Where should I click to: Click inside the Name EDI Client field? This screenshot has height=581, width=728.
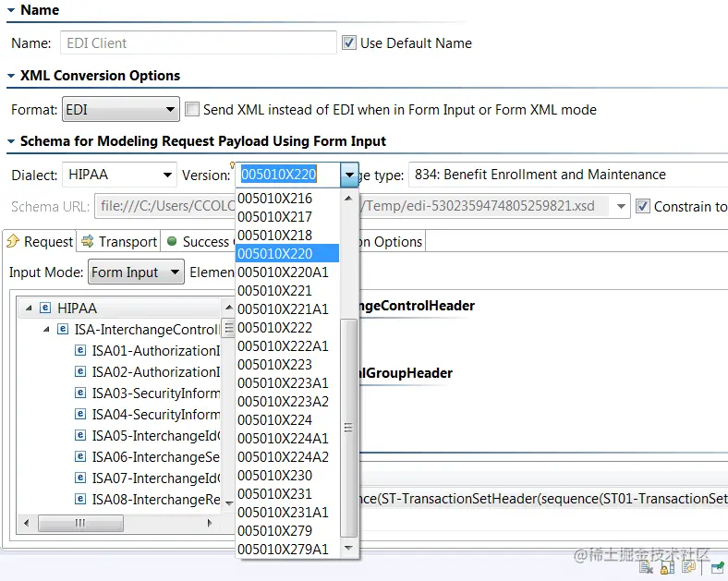(x=199, y=42)
